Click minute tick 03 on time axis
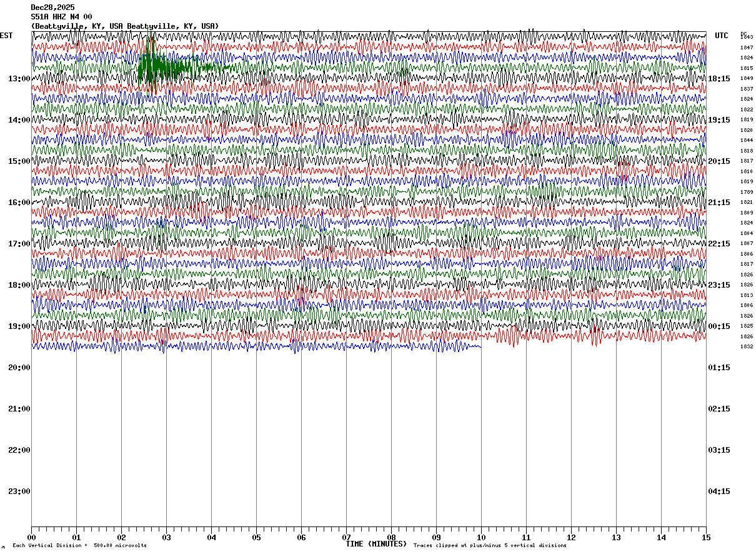756x554 pixels. (x=166, y=537)
